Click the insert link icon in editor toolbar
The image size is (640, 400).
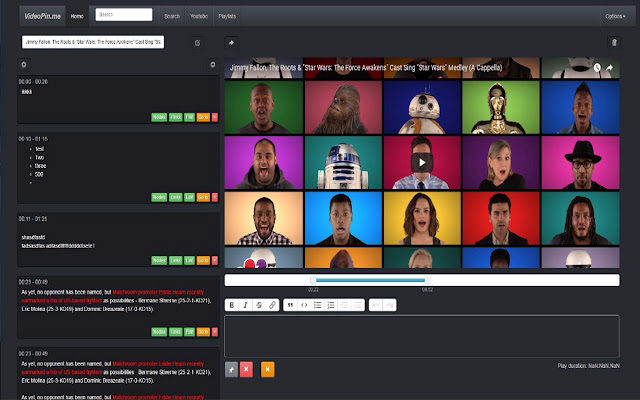pos(272,305)
